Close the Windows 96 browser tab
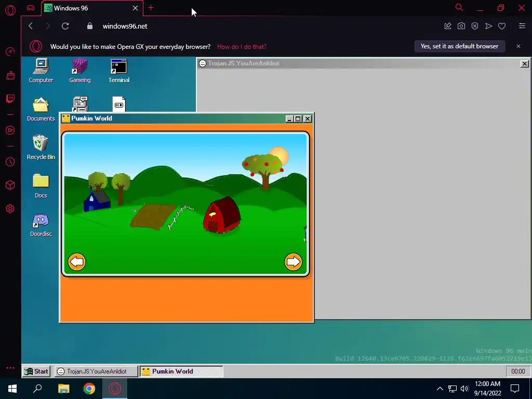This screenshot has height=399, width=532. pos(136,8)
